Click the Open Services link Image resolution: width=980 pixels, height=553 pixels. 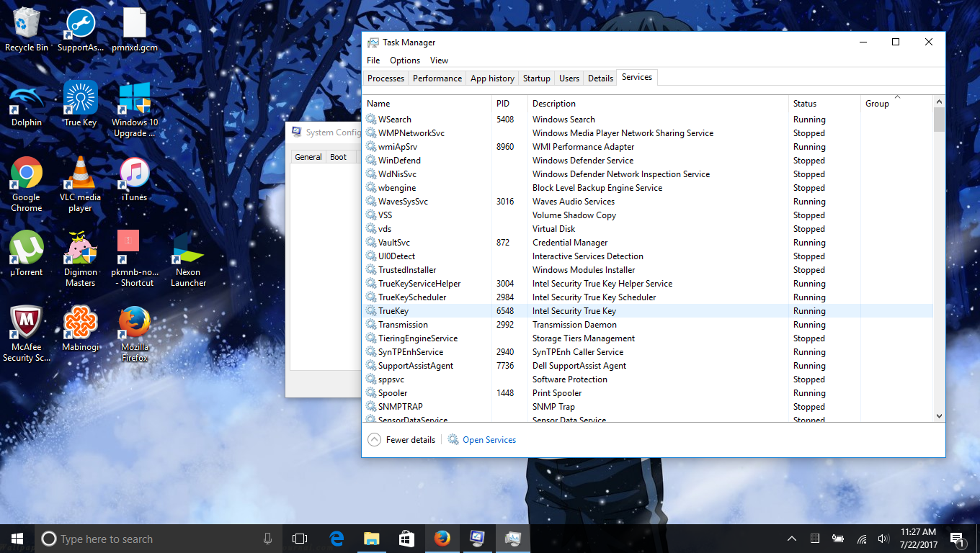pos(489,439)
